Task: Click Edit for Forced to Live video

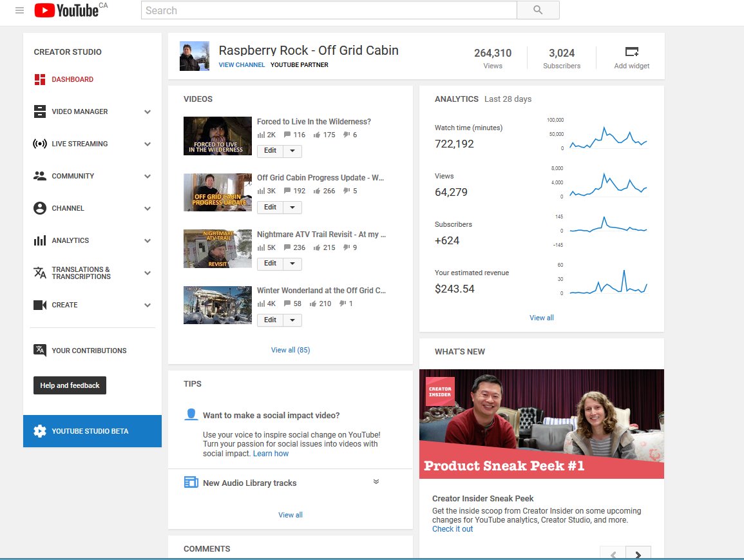Action: point(270,151)
